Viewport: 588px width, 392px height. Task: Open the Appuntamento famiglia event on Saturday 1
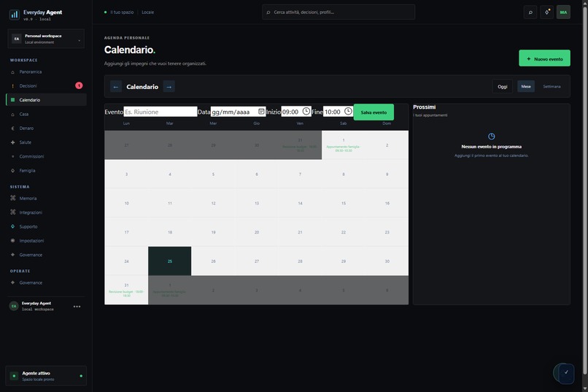[343, 148]
